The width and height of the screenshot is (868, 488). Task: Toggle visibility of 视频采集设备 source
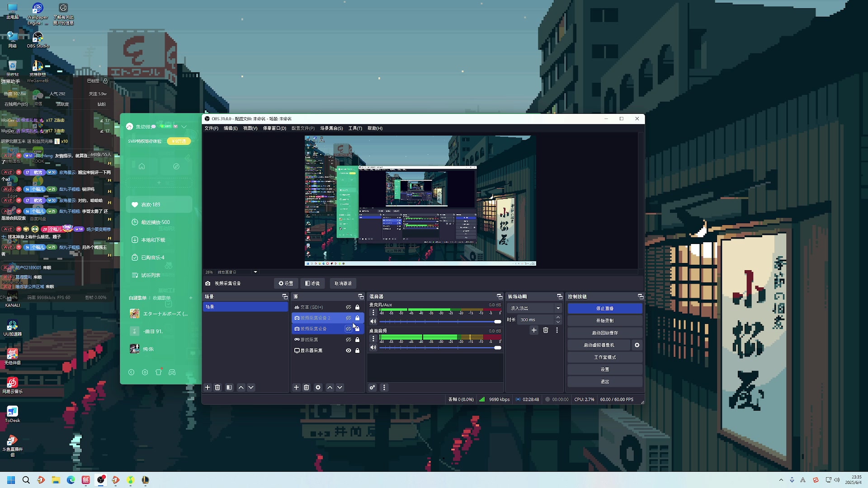pyautogui.click(x=349, y=329)
